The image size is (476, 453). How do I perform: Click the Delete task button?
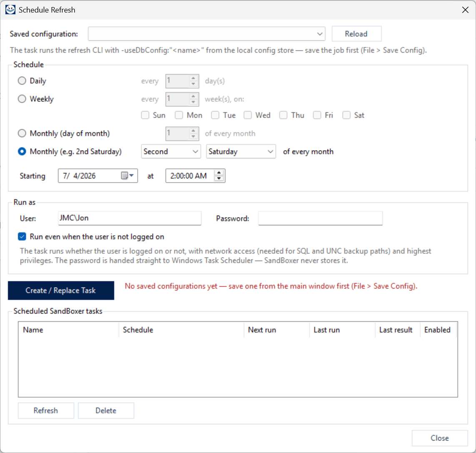[x=106, y=410]
